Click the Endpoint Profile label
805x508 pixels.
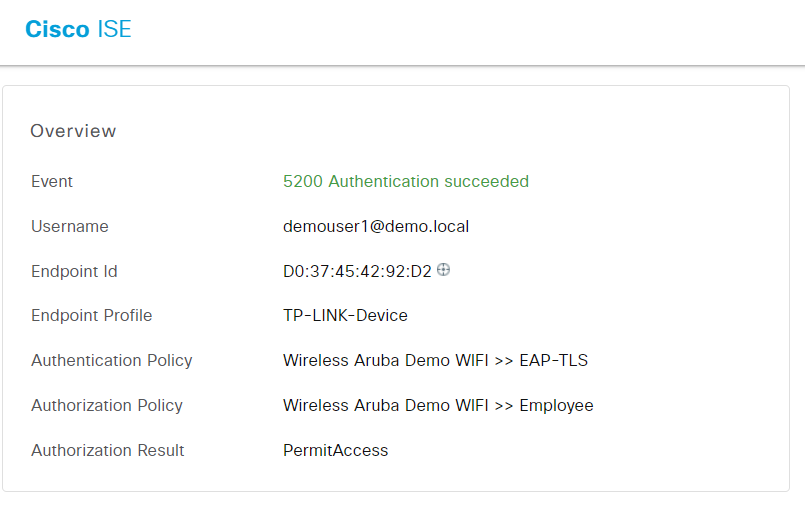tap(92, 315)
